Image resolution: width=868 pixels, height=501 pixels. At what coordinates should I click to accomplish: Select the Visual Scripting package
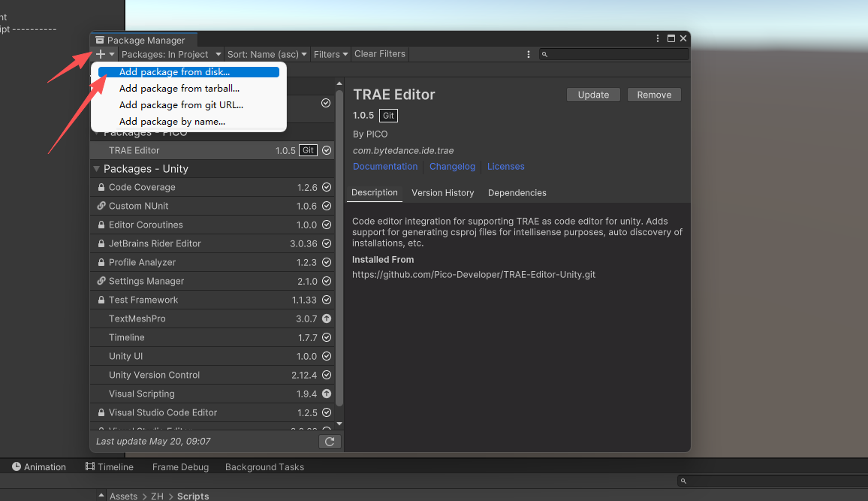click(212, 394)
